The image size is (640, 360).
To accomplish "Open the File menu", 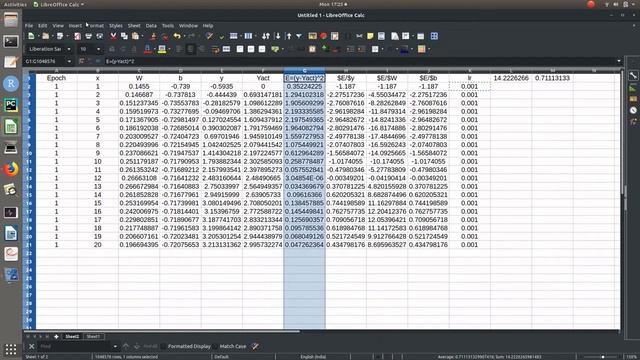I will pyautogui.click(x=29, y=26).
